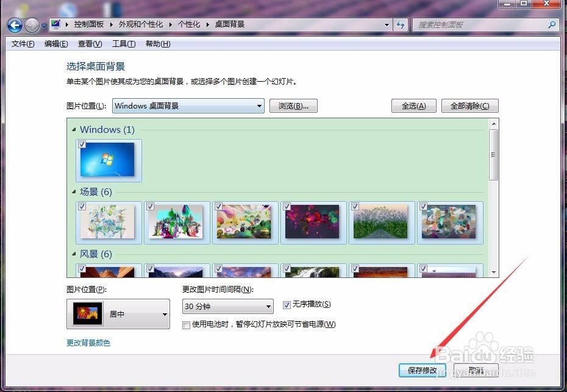Open the 更改背景颜色 link
Image resolution: width=567 pixels, height=392 pixels.
[x=88, y=343]
